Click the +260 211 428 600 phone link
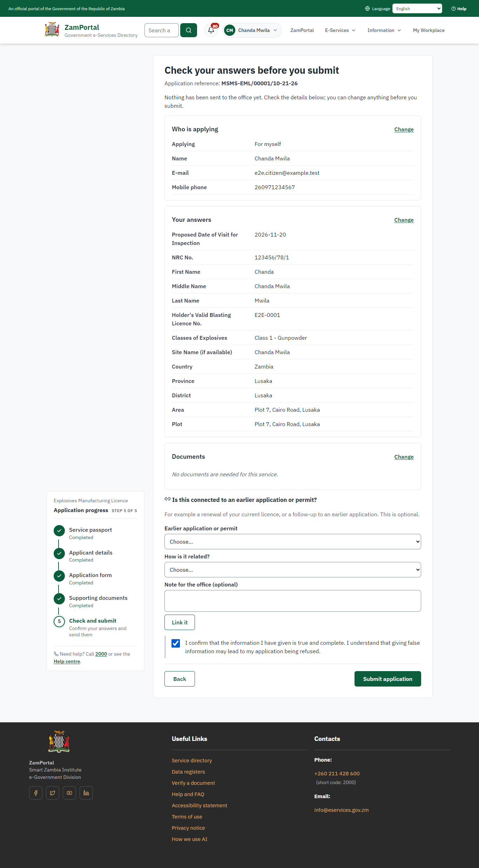The image size is (479, 868). (x=337, y=774)
